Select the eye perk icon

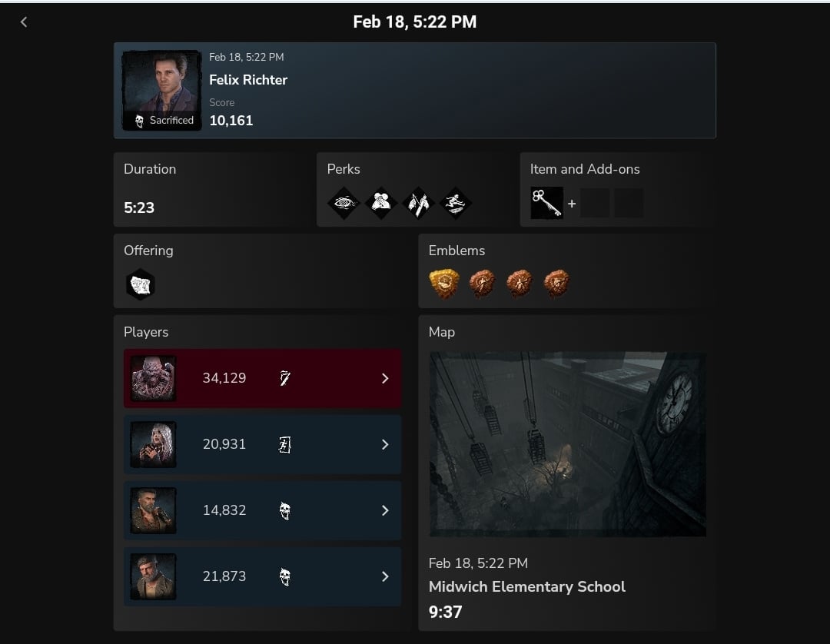[344, 203]
